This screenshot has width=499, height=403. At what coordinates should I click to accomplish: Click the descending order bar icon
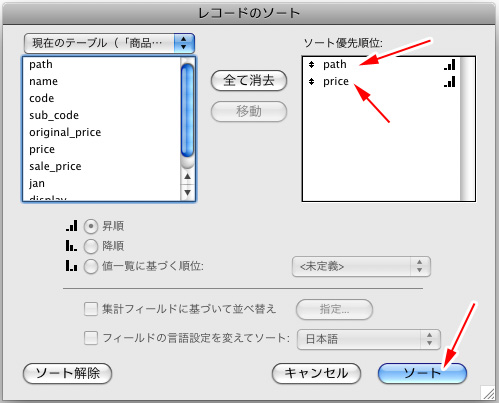(71, 246)
